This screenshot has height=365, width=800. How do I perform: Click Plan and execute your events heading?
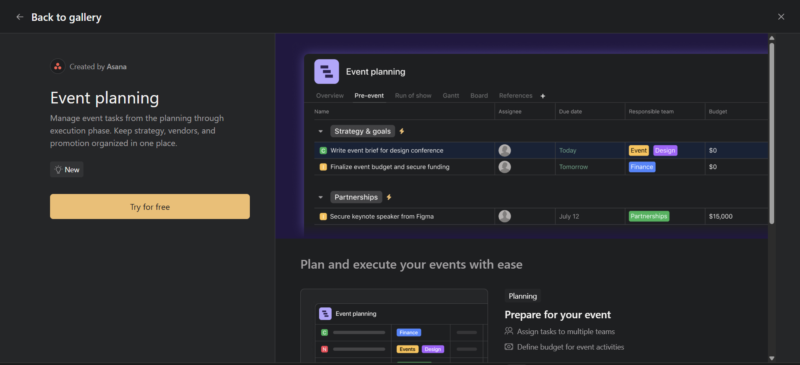411,264
